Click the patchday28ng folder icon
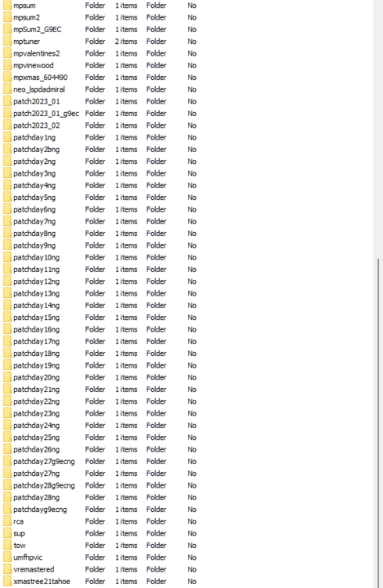 (7, 498)
